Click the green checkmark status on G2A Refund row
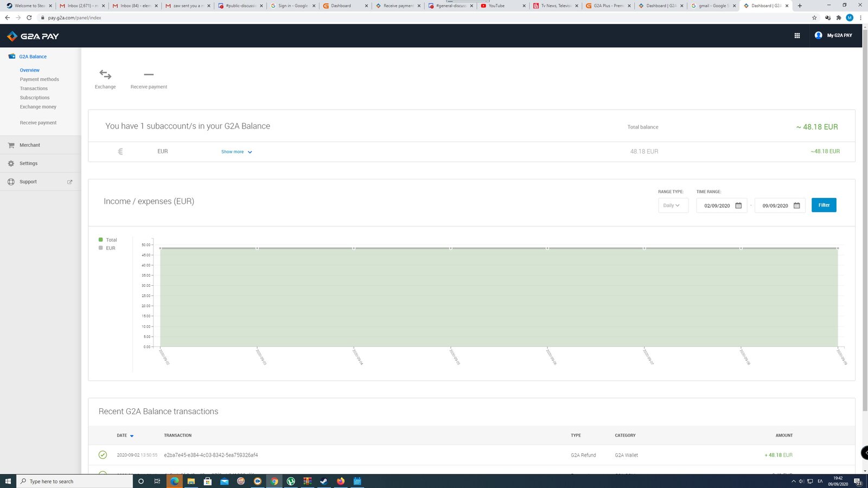Image resolution: width=868 pixels, height=488 pixels. (103, 455)
